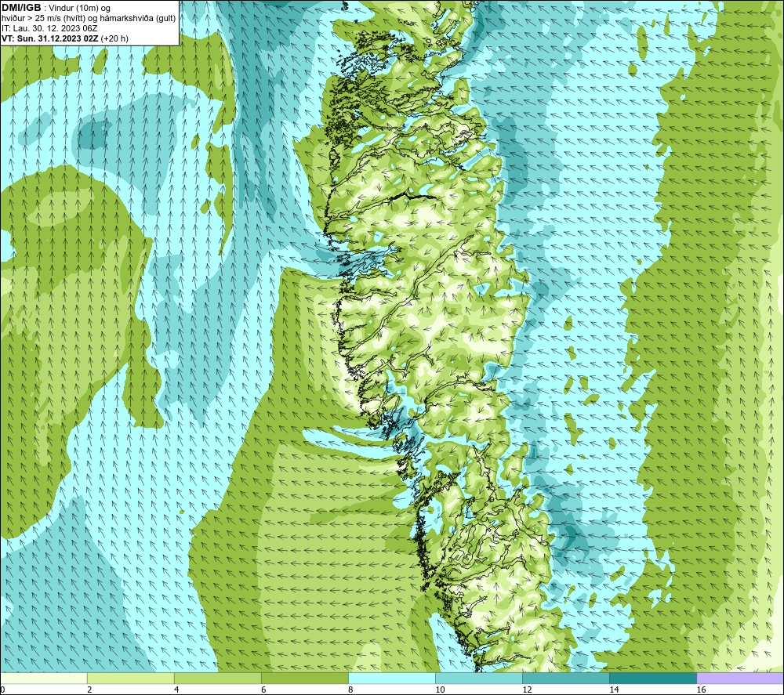Click the purple above-16 m/s legend swatch
The image size is (784, 695).
740,679
